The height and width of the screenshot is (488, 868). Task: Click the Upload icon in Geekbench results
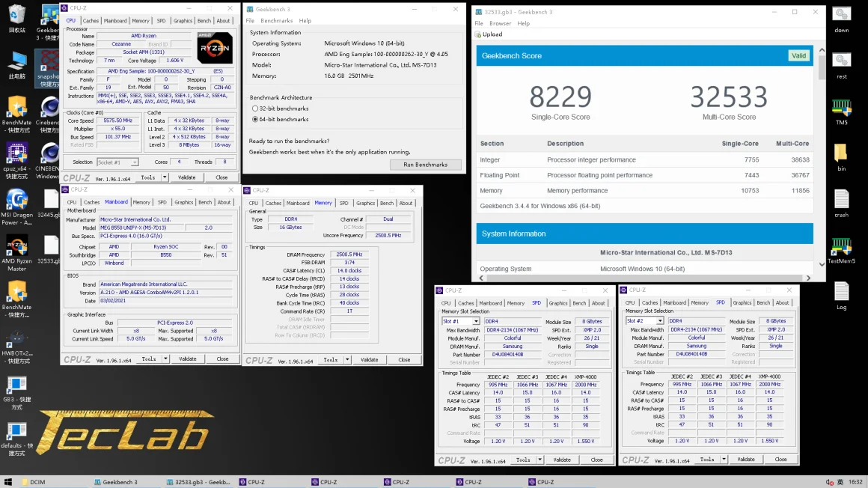click(478, 34)
